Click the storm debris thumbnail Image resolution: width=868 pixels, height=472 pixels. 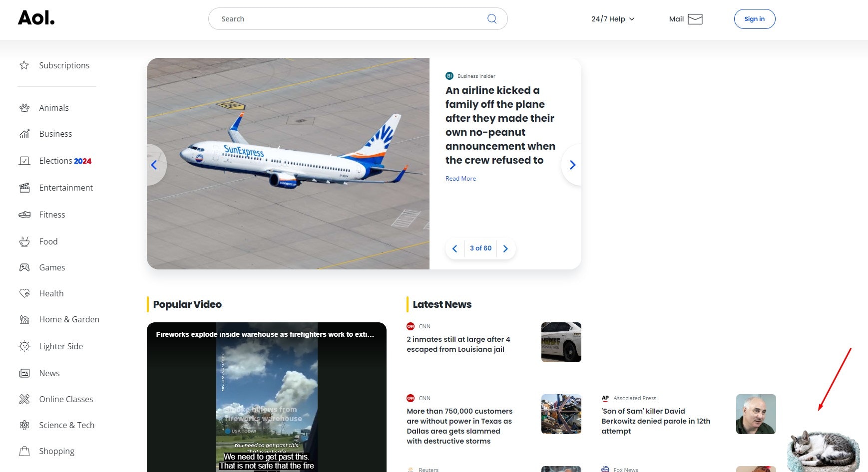pyautogui.click(x=561, y=414)
